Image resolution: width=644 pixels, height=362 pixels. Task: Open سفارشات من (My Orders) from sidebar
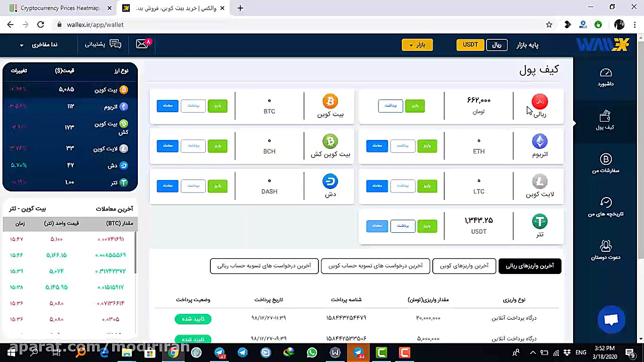click(605, 165)
